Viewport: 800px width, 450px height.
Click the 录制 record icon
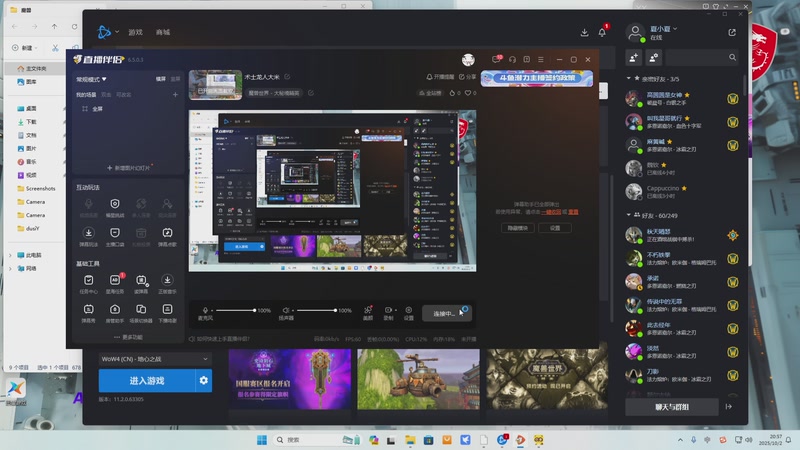pyautogui.click(x=389, y=313)
